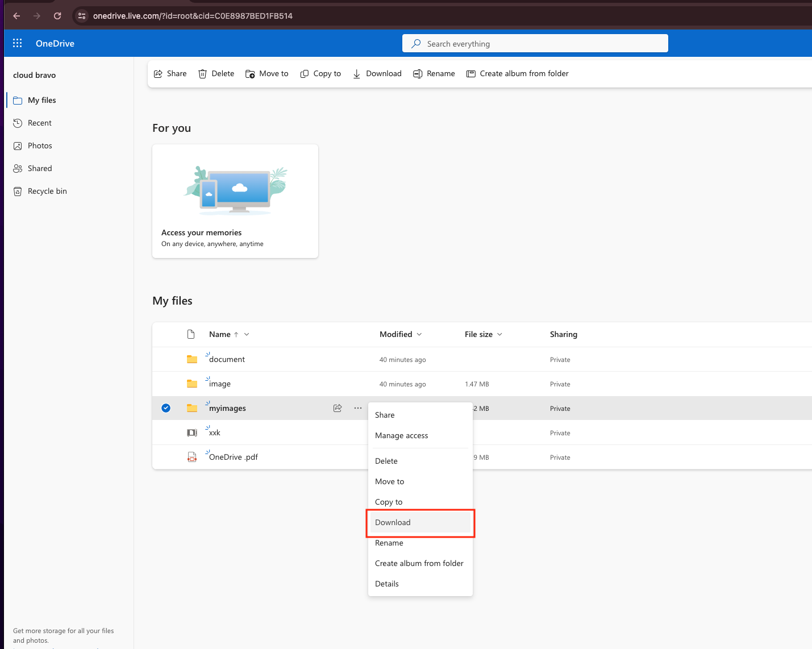
Task: Click the browser forward arrow
Action: tap(37, 16)
